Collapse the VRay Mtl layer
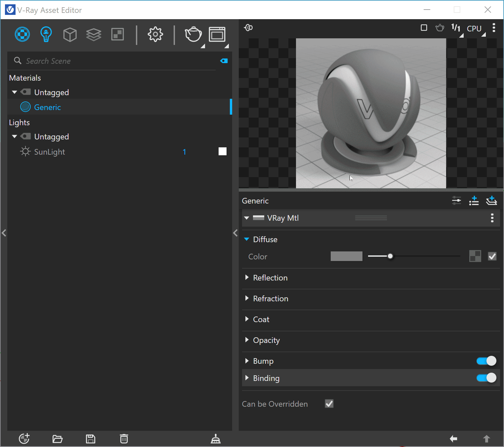Viewport: 504px width, 447px height. (x=247, y=218)
